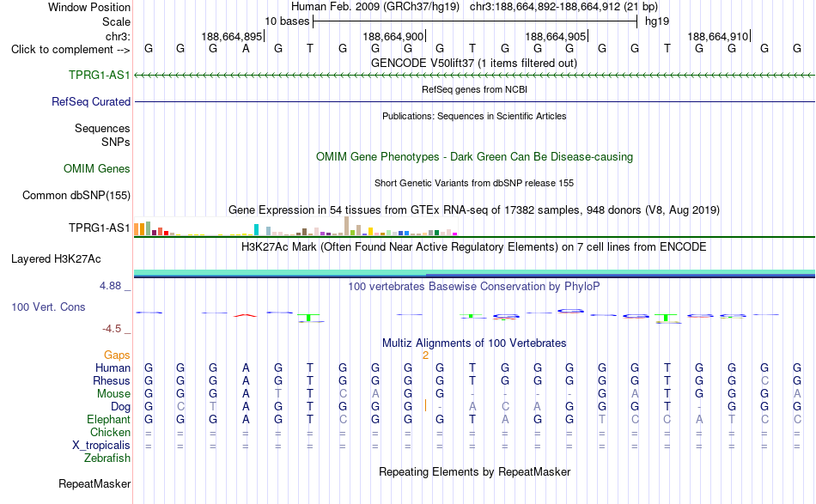Click the 188,664,900 ruler coordinate
This screenshot has width=816, height=504.
(x=393, y=36)
